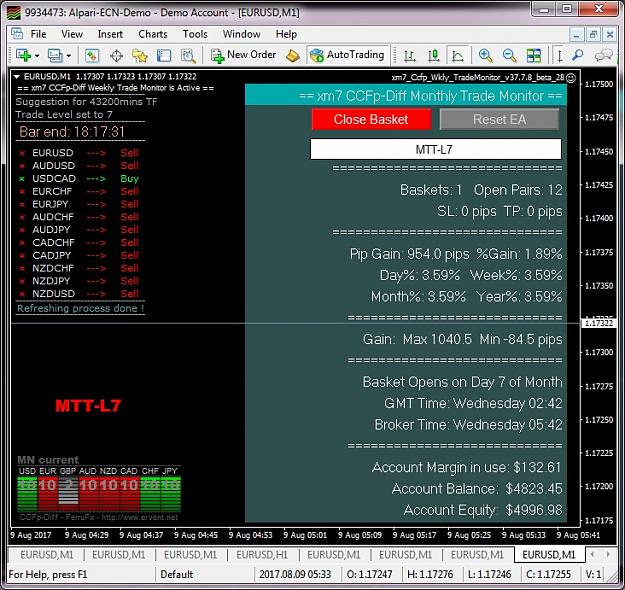Click the JPY green strength meter bar
Image resolution: width=625 pixels, height=590 pixels.
tap(171, 494)
